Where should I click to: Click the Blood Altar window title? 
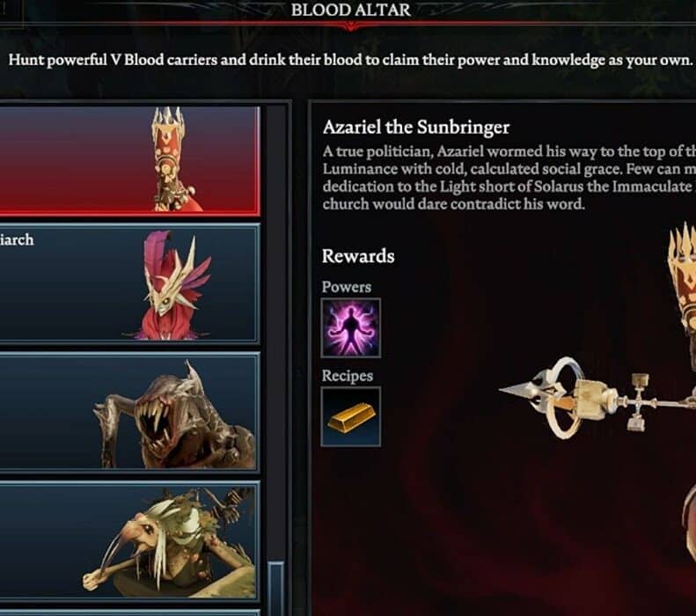tap(351, 10)
